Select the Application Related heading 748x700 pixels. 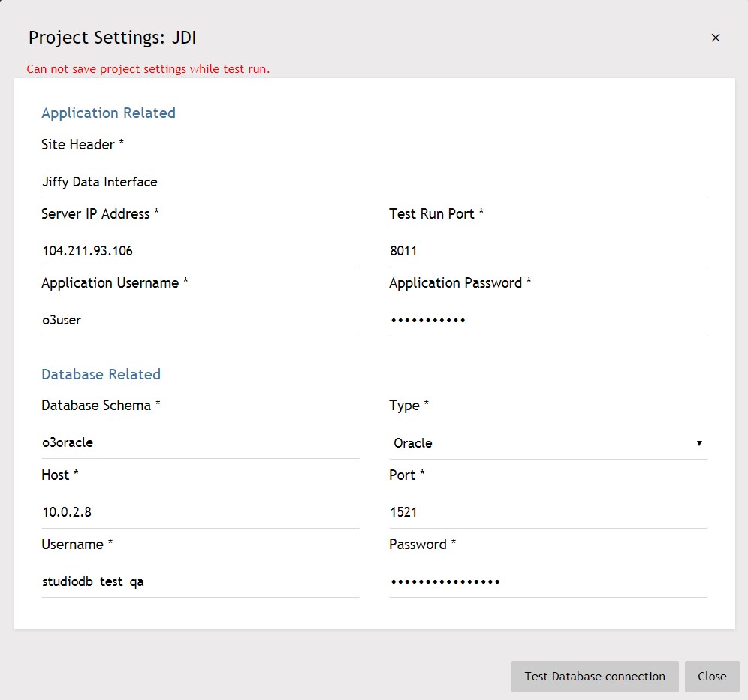click(108, 113)
